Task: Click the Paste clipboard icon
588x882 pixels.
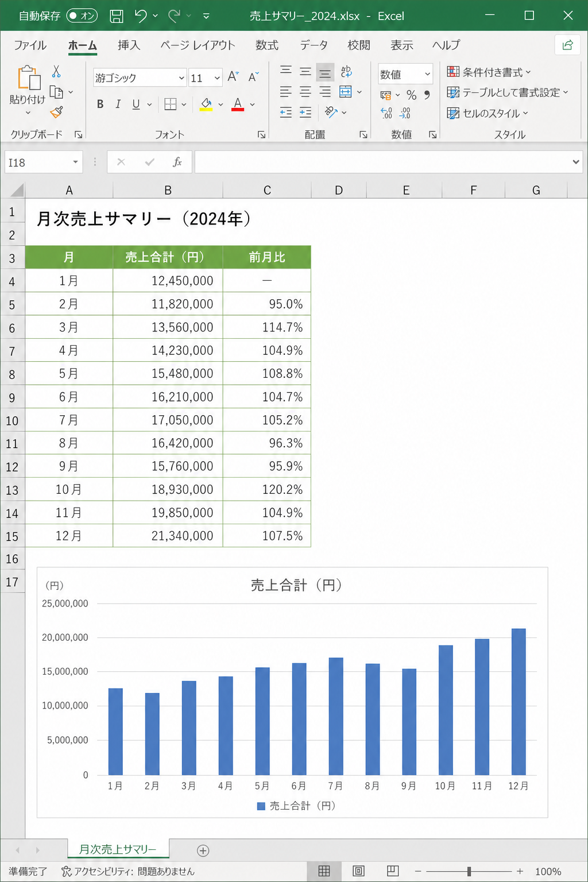Action: pos(29,78)
